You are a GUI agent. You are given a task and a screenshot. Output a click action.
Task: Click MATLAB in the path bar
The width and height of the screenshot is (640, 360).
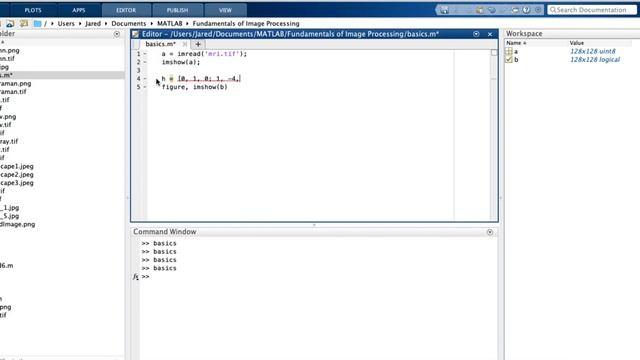tap(170, 24)
